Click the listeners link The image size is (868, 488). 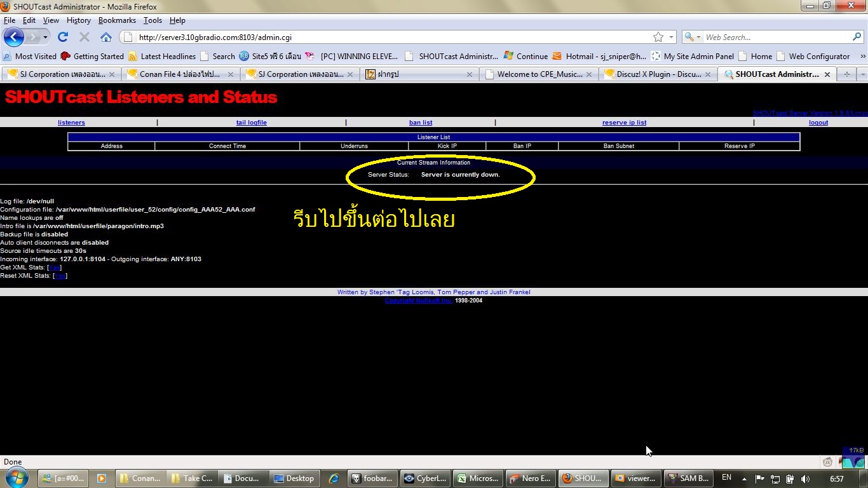(x=71, y=123)
